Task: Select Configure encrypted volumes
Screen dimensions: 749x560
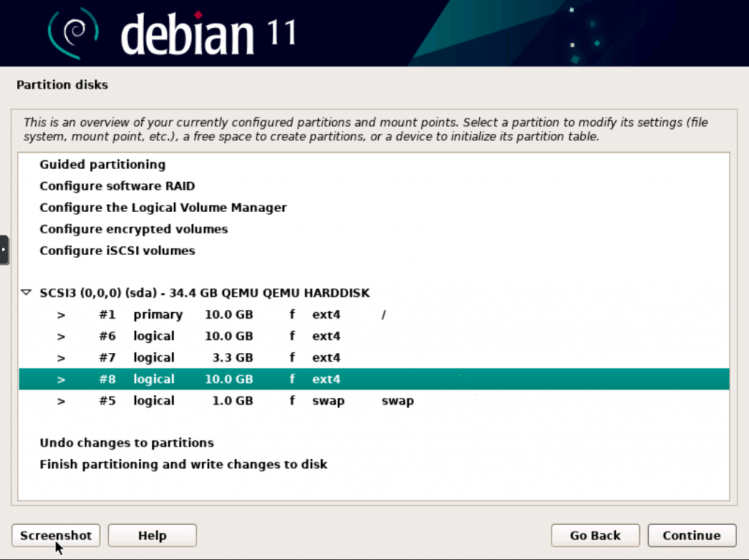Action: coord(134,230)
